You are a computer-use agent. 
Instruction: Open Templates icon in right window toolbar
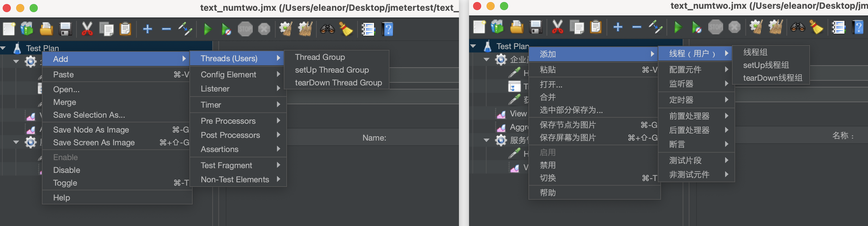(497, 27)
